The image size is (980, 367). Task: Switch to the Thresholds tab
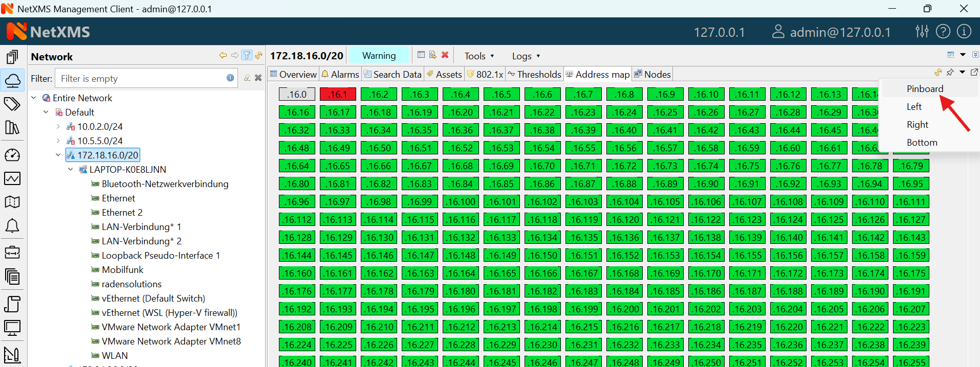[x=534, y=75]
